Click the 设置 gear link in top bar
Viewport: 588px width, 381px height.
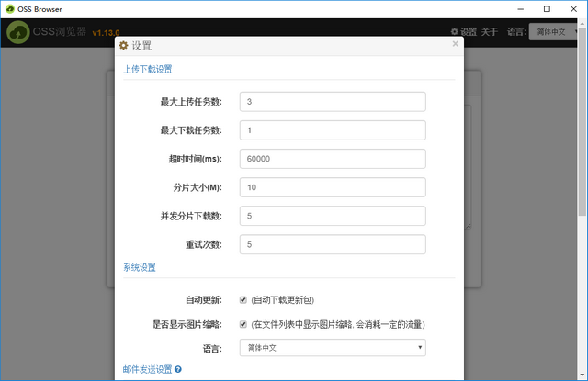(463, 32)
